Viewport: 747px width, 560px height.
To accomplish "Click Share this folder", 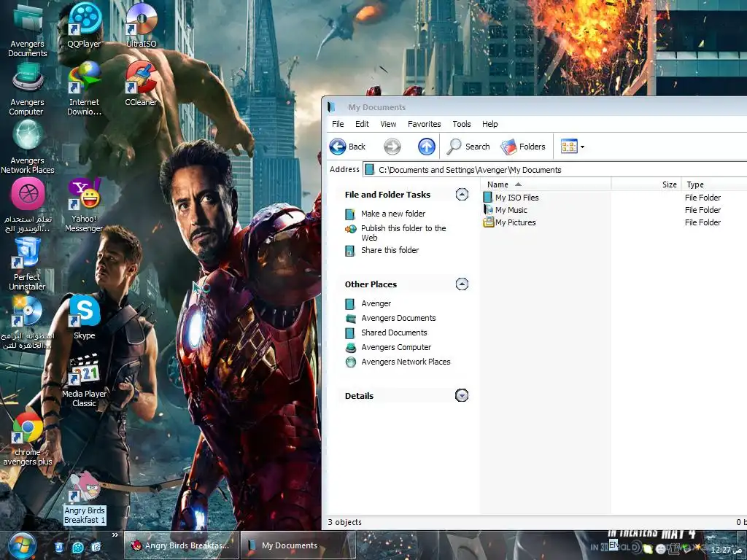I will [390, 250].
